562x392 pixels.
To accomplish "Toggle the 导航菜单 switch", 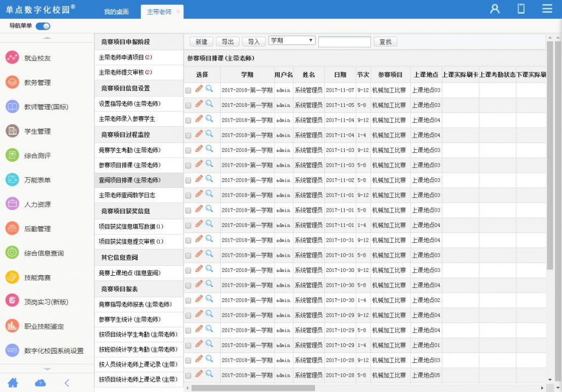I will point(43,26).
